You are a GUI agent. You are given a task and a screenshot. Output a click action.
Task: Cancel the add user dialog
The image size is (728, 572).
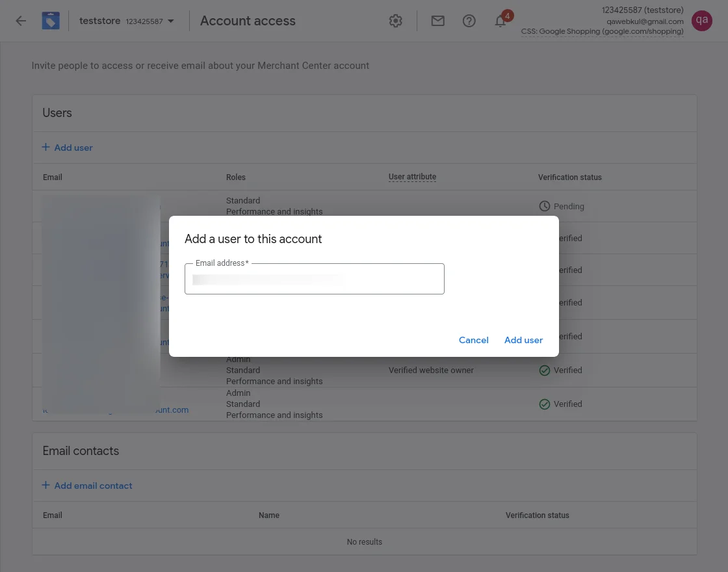point(474,341)
